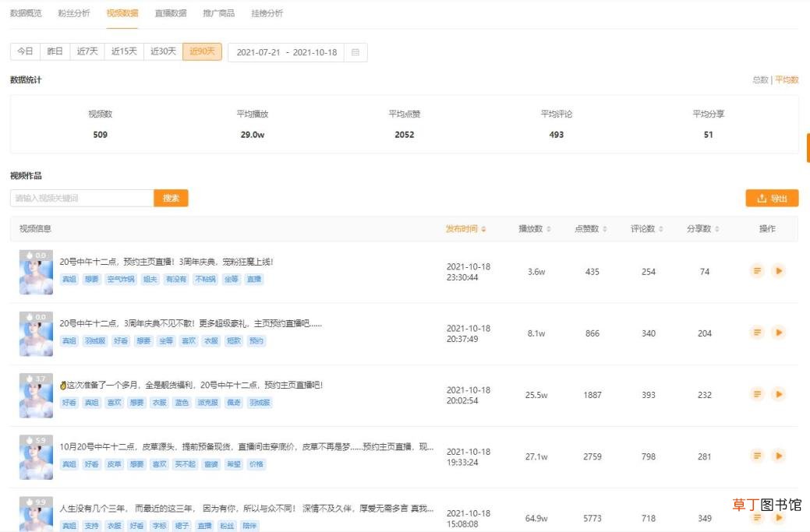
Task: Sort by 点赞数 column
Action: (x=590, y=228)
